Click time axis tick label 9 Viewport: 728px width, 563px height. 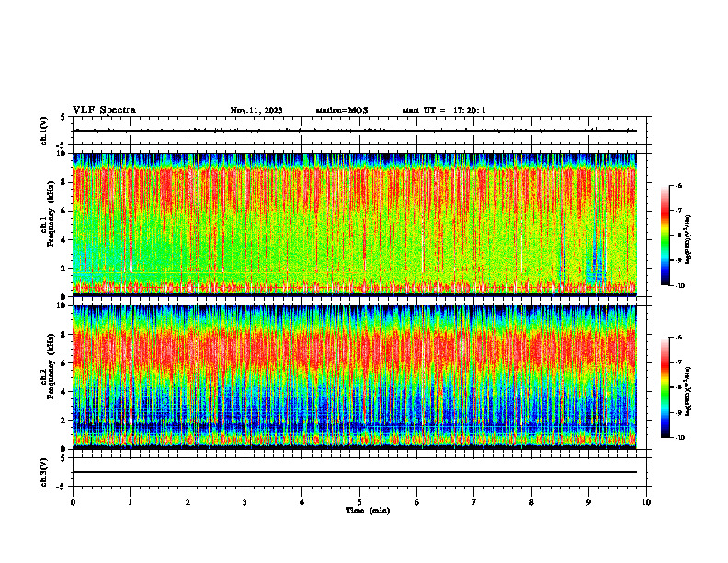588,502
